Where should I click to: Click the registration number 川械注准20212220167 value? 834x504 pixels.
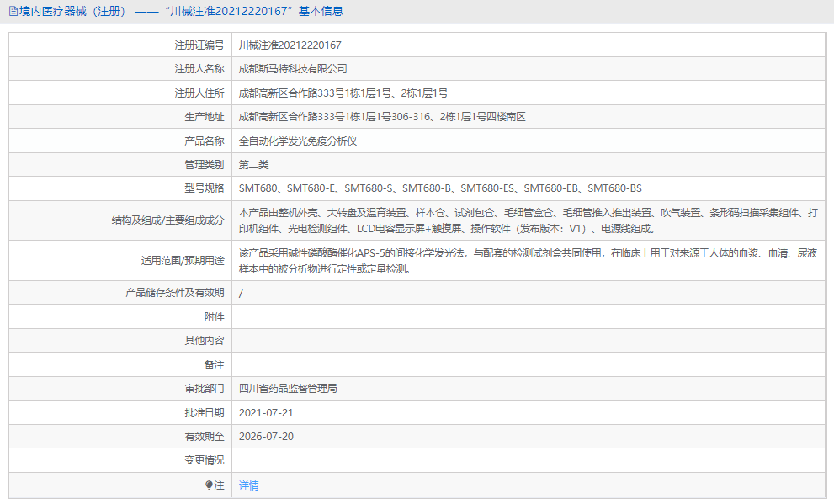pos(290,44)
